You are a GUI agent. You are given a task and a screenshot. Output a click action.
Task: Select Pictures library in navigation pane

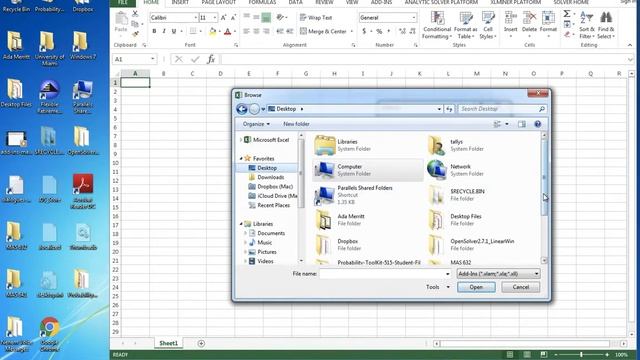267,252
